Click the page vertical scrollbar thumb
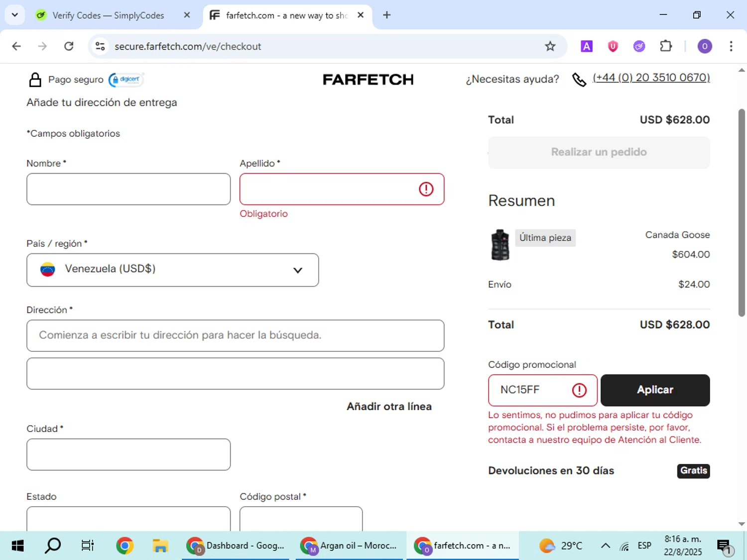The height and width of the screenshot is (560, 747). tap(742, 213)
